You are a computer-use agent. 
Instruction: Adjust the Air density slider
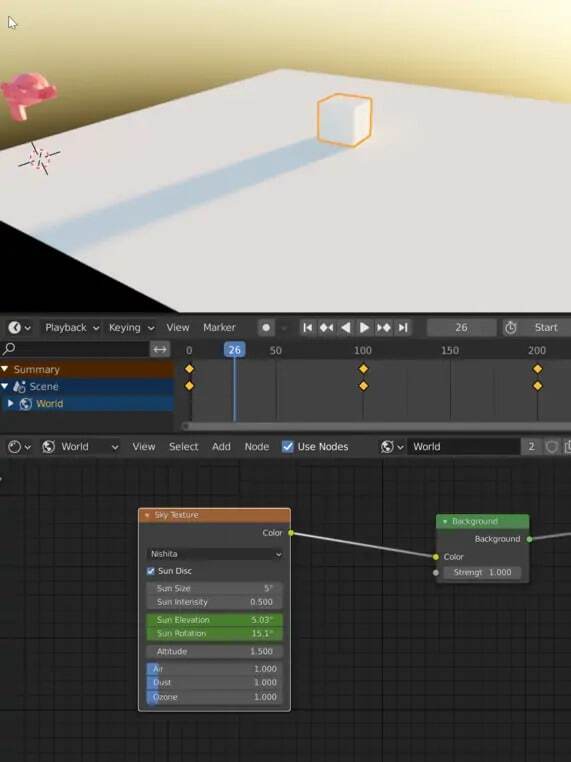click(214, 669)
